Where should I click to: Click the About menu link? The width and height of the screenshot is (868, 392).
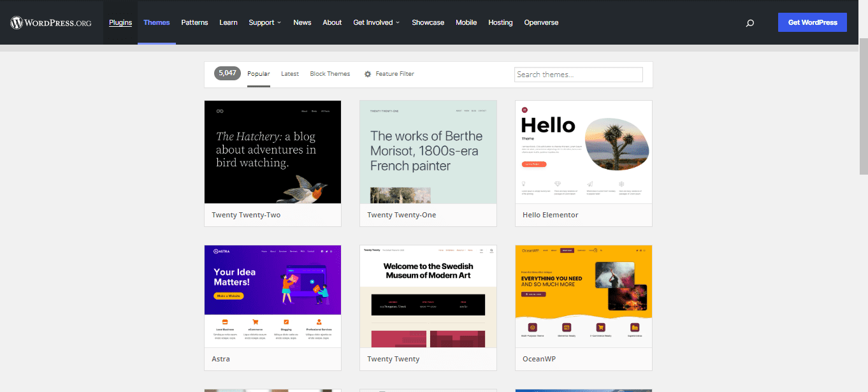(x=332, y=22)
